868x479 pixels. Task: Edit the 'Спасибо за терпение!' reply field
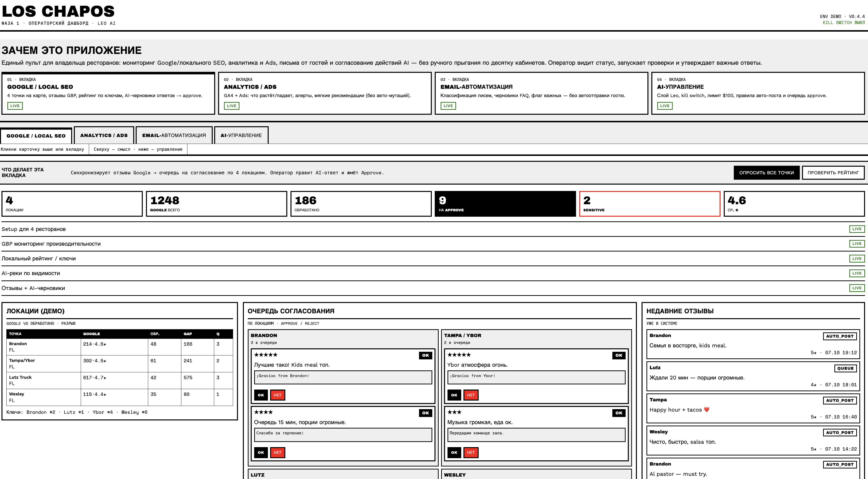pos(343,435)
